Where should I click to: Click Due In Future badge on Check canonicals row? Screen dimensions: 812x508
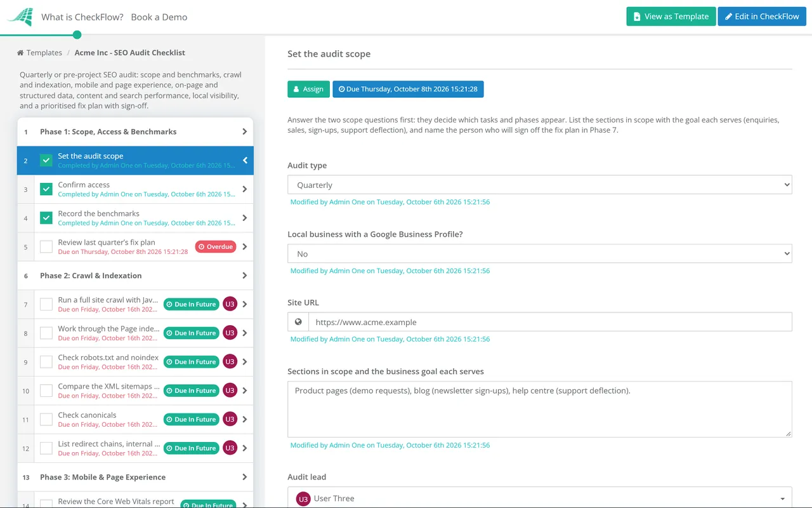(x=192, y=419)
